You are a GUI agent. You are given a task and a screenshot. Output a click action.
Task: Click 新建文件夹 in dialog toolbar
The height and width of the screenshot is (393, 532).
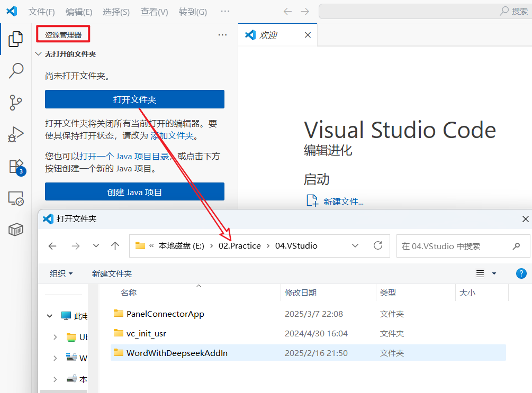tap(112, 273)
